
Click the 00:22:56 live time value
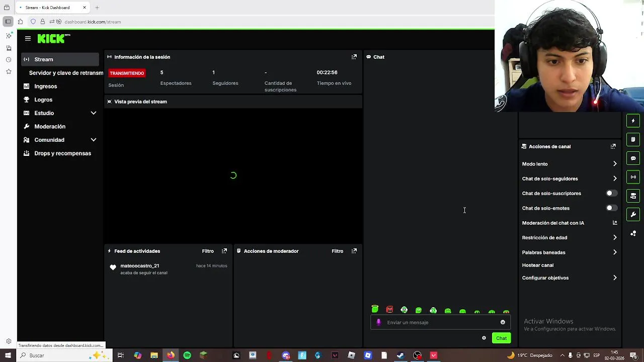pos(327,72)
